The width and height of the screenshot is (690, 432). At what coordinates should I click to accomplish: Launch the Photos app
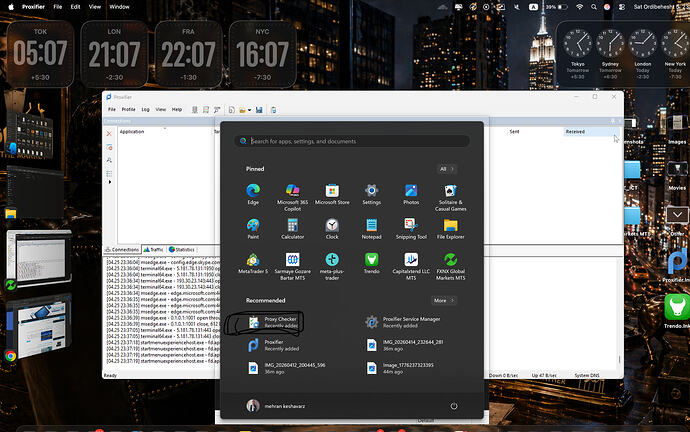tap(411, 194)
